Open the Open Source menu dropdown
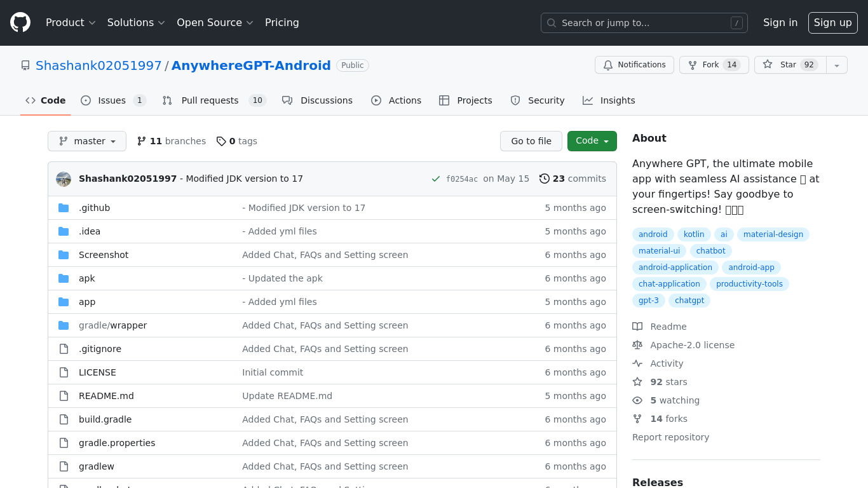 coord(215,23)
